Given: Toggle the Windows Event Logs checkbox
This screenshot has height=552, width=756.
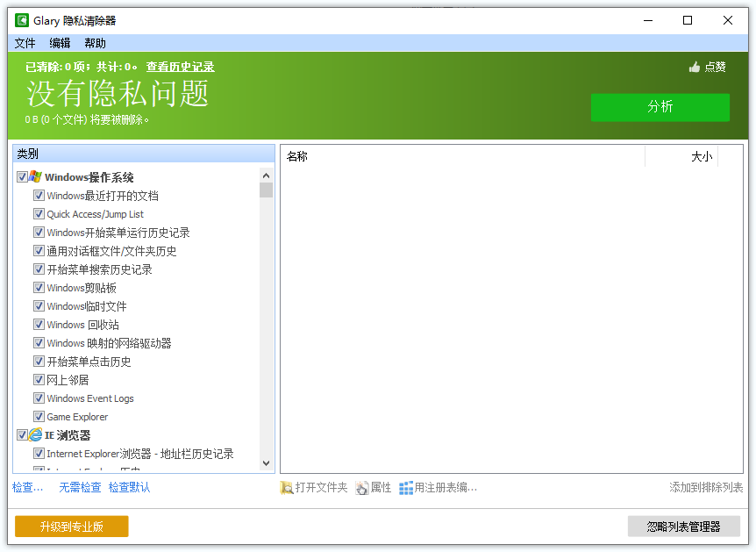Looking at the screenshot, I should point(39,398).
